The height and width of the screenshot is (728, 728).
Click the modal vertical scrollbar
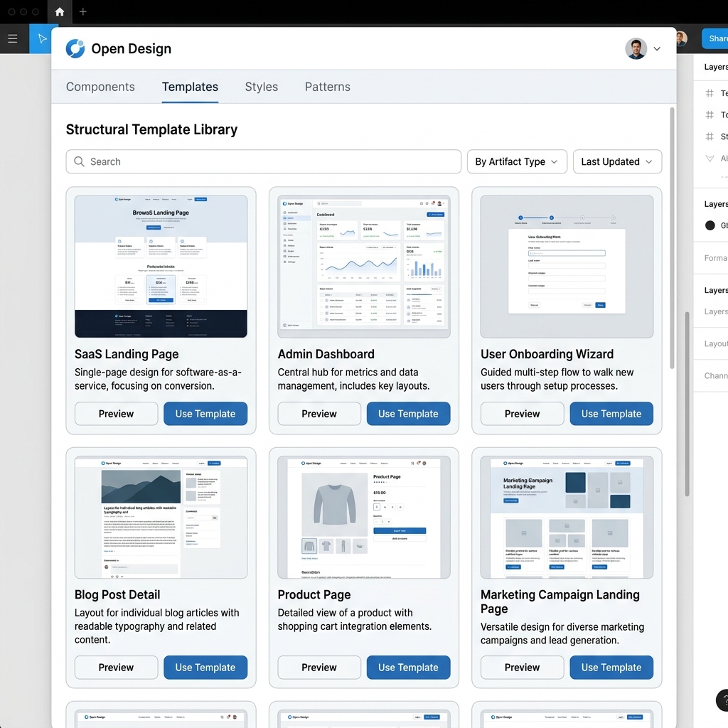(x=672, y=237)
